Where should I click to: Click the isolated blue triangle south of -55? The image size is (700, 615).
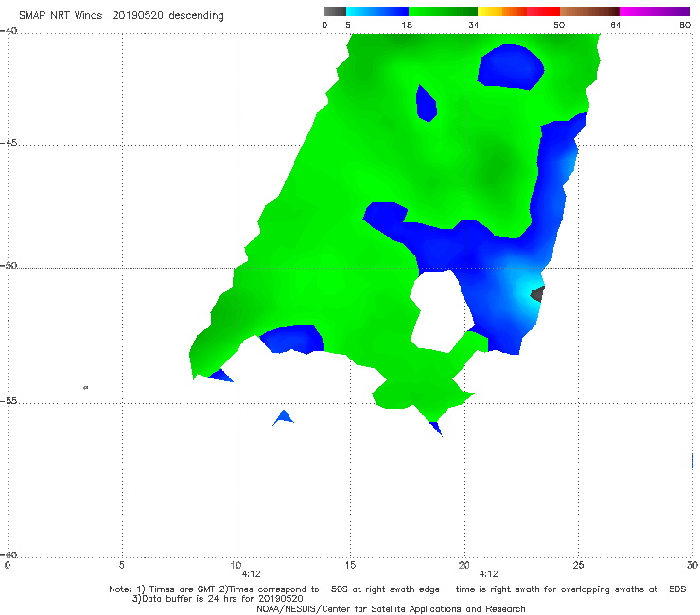283,417
